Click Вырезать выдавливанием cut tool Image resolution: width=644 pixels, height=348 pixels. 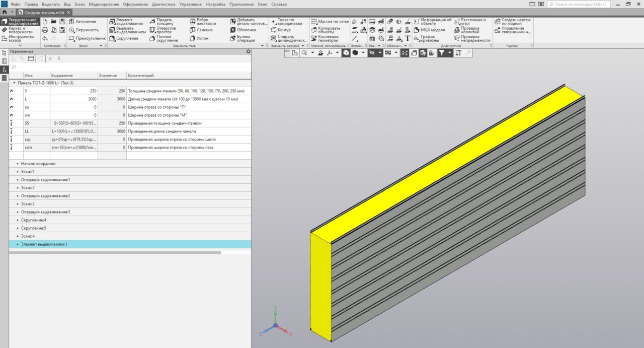tap(127, 30)
